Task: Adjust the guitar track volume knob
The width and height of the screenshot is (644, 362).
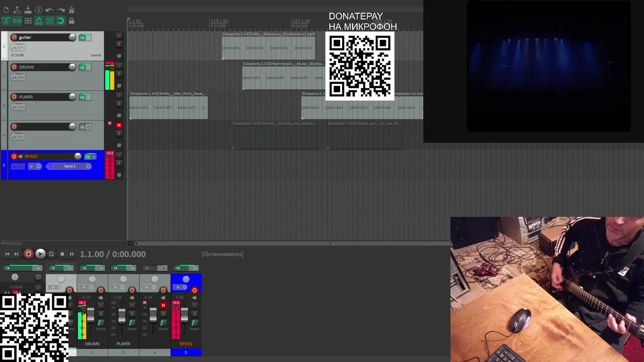Action: click(72, 37)
